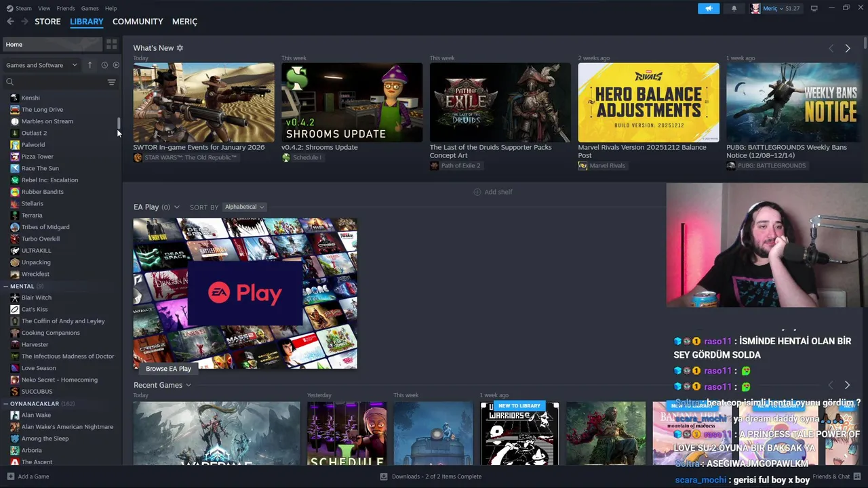Open the Alphabetical sort-by dropdown
Viewport: 868px width, 488px height.
[x=244, y=207]
